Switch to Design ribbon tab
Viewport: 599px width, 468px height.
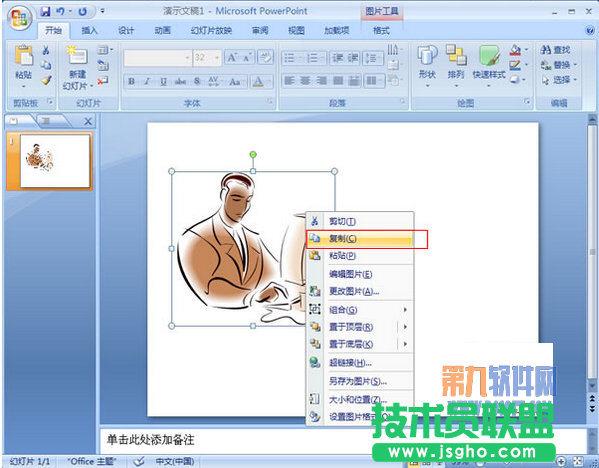126,31
